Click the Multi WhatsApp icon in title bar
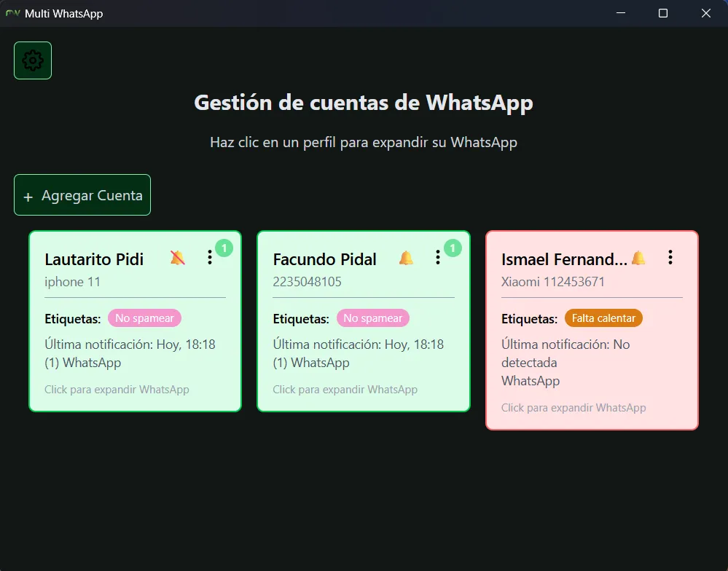The height and width of the screenshot is (571, 728). (x=12, y=13)
